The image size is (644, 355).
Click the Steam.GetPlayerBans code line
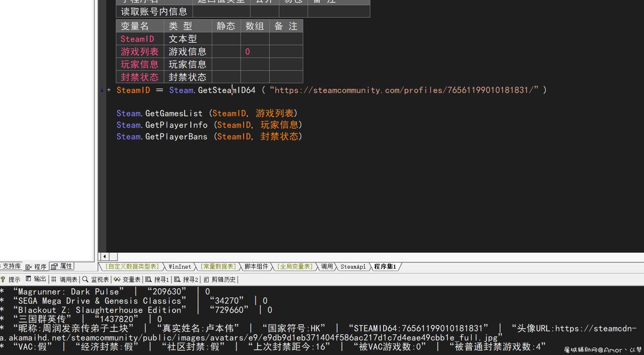coord(210,136)
